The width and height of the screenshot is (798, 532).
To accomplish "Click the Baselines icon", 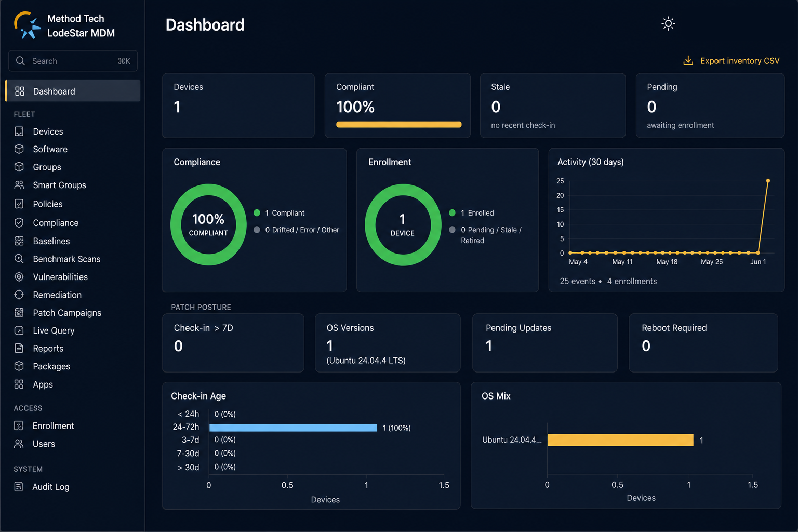I will 19,241.
